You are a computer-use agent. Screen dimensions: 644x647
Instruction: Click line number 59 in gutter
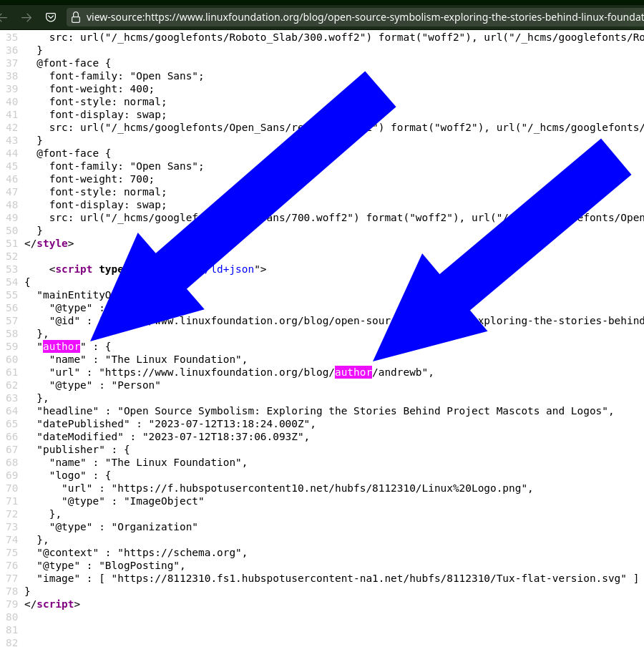coord(11,346)
